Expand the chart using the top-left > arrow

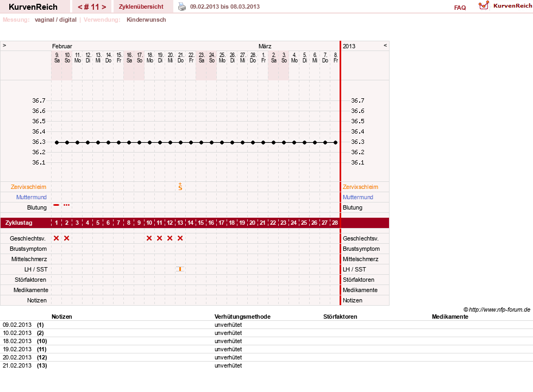point(4,45)
